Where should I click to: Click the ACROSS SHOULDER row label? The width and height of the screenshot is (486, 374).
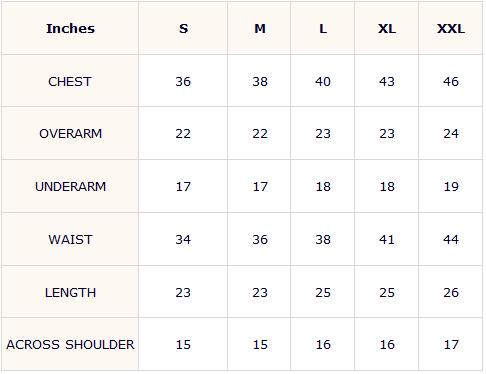coord(70,345)
